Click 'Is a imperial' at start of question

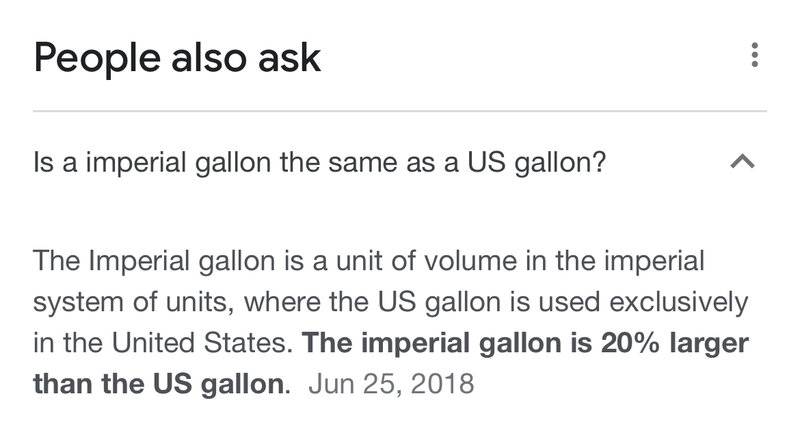(93, 162)
